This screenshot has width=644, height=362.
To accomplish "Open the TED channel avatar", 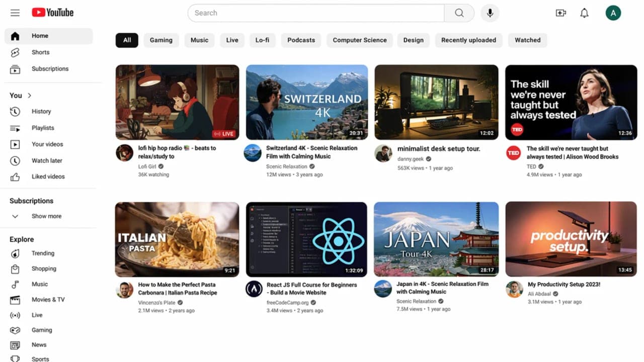I will tap(514, 153).
